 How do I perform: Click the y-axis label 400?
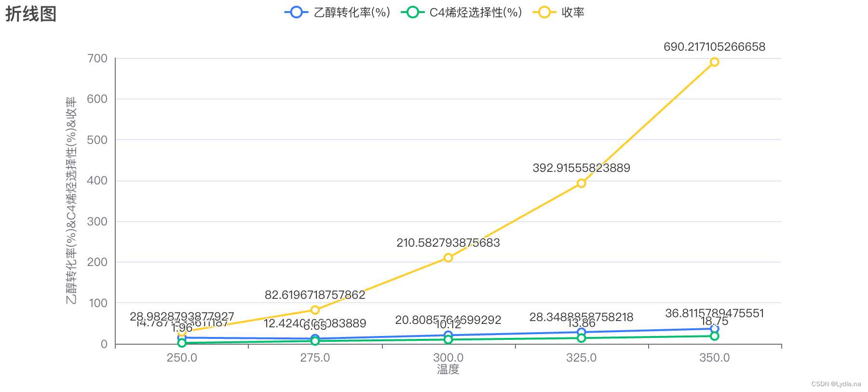(x=97, y=181)
